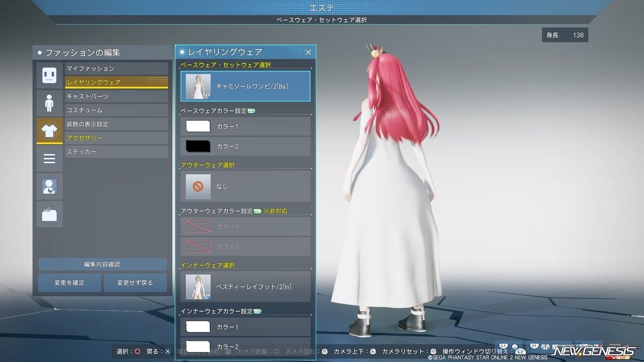
Task: Open キャストパーツ menu item
Action: 116,96
